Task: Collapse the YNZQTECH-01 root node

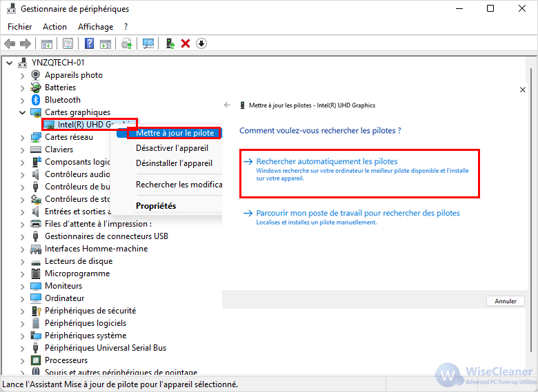Action: tap(10, 63)
